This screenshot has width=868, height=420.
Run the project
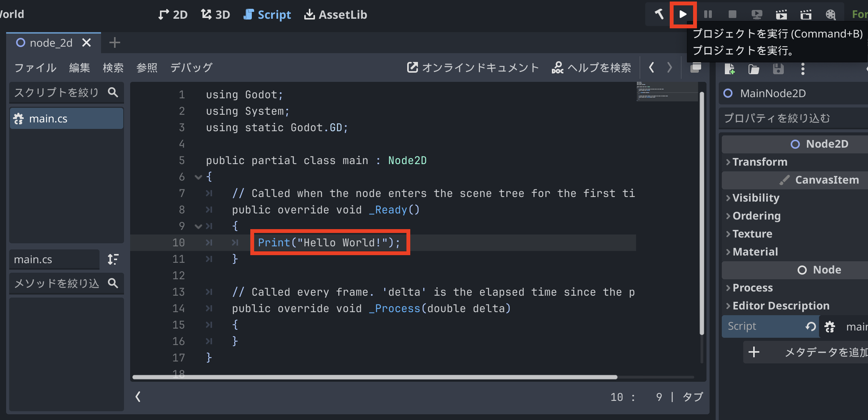click(683, 14)
